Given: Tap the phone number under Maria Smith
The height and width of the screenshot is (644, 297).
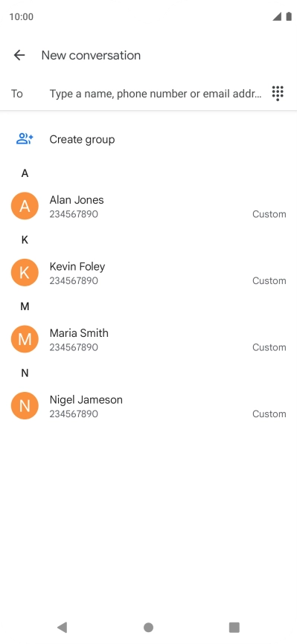Looking at the screenshot, I should pyautogui.click(x=74, y=347).
